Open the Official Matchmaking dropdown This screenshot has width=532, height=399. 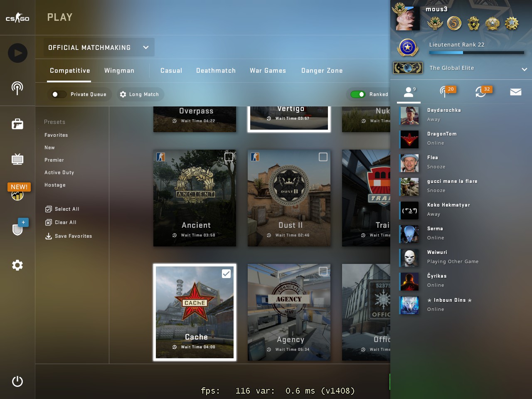pos(99,47)
